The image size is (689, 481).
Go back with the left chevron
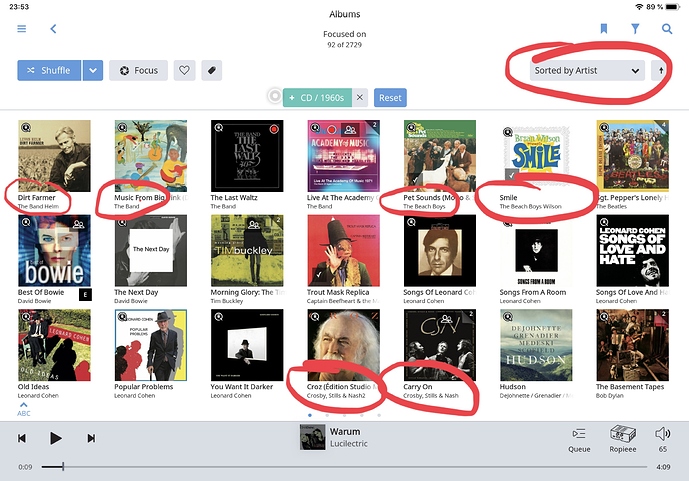click(53, 29)
